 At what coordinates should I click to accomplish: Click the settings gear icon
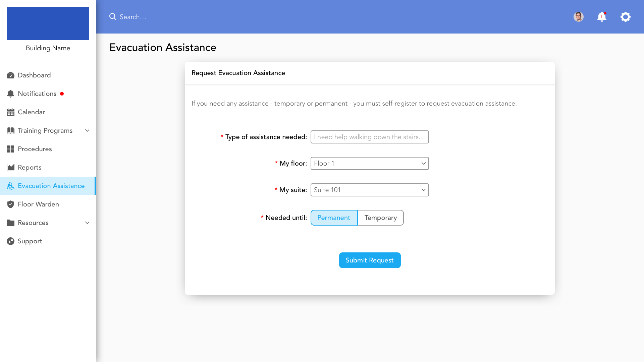pyautogui.click(x=625, y=17)
